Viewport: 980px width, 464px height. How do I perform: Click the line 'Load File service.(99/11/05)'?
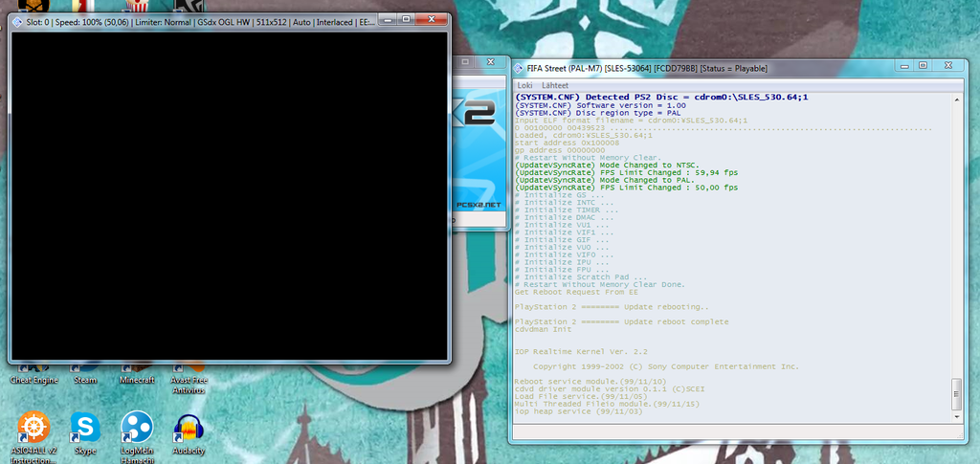click(581, 397)
